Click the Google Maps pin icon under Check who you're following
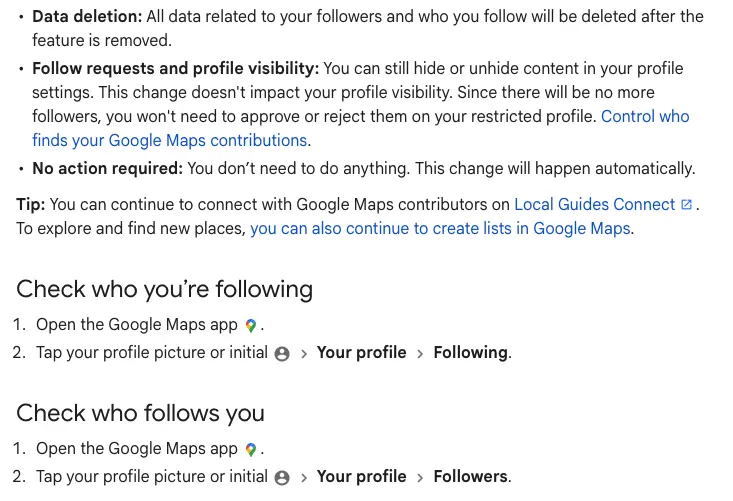 pos(251,325)
